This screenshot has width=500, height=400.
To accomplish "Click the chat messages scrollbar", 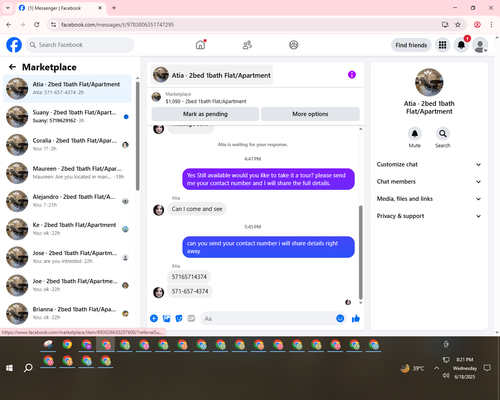I will [x=360, y=252].
